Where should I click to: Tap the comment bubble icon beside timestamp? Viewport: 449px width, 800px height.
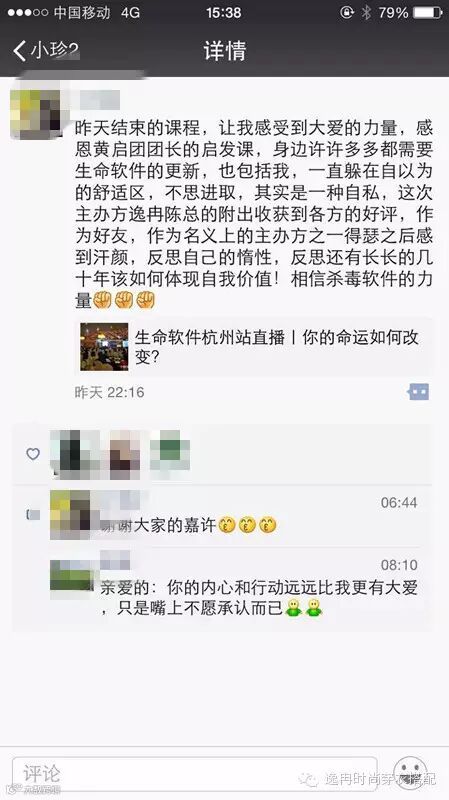click(418, 392)
